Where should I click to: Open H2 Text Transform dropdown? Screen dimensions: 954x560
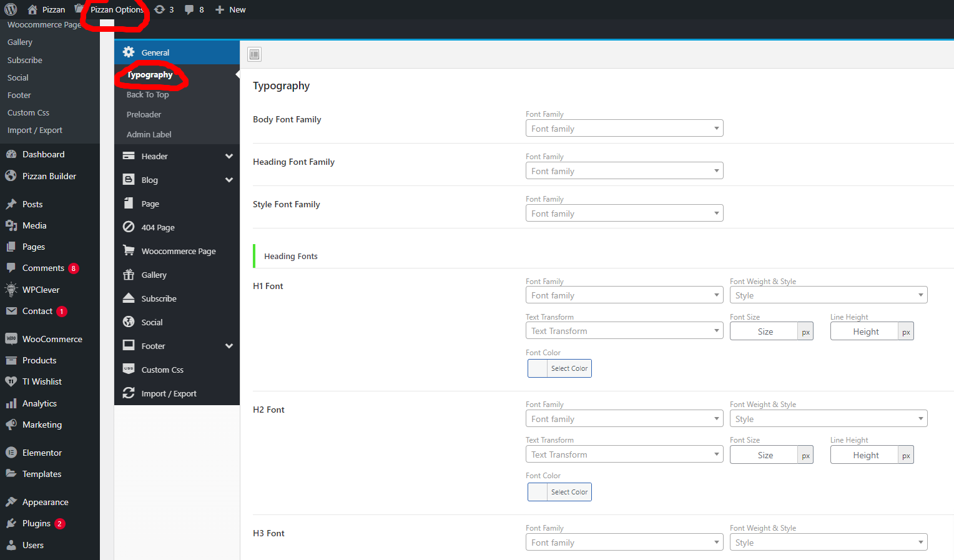tap(624, 454)
